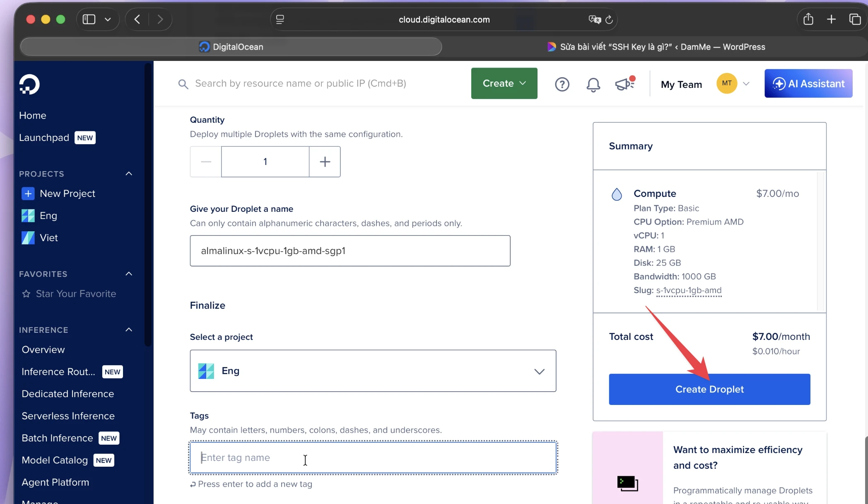Screen dimensions: 868x504
Task: Show the tab overview icon
Action: click(855, 19)
